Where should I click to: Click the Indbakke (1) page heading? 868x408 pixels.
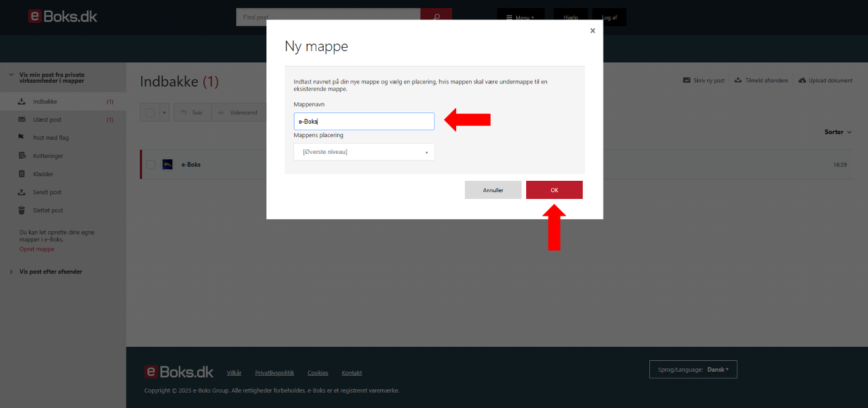point(180,82)
